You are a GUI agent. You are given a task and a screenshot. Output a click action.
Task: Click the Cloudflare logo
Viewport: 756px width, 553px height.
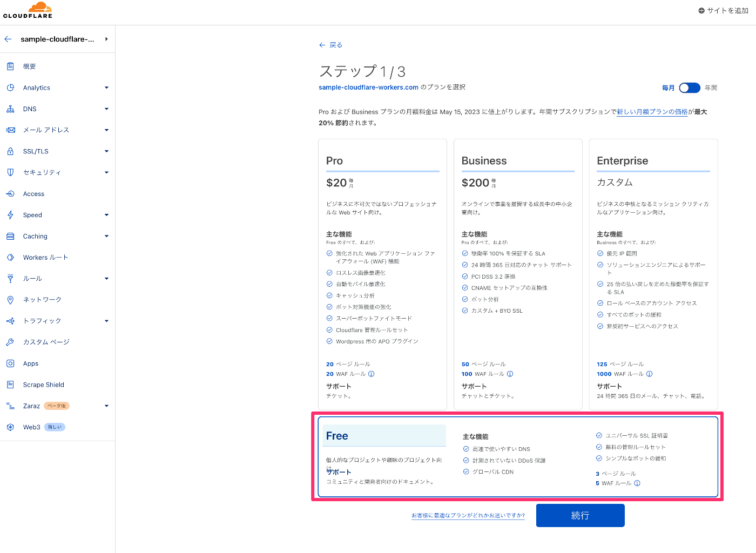click(x=28, y=10)
